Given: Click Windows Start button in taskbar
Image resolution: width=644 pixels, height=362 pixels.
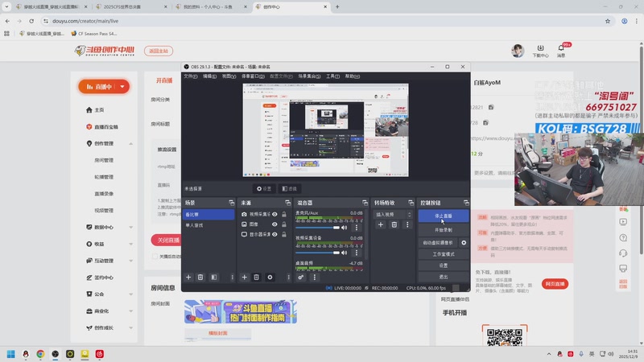Looking at the screenshot, I should pos(11,354).
